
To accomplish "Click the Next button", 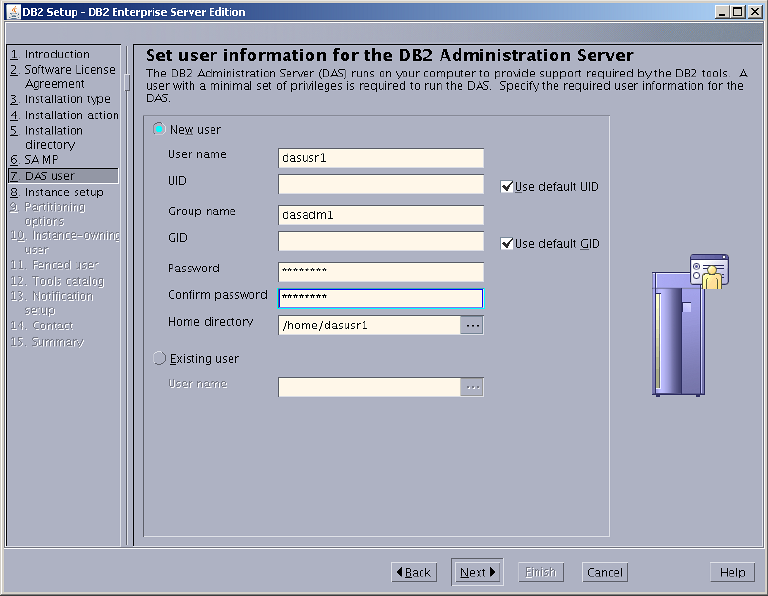I will pos(477,572).
